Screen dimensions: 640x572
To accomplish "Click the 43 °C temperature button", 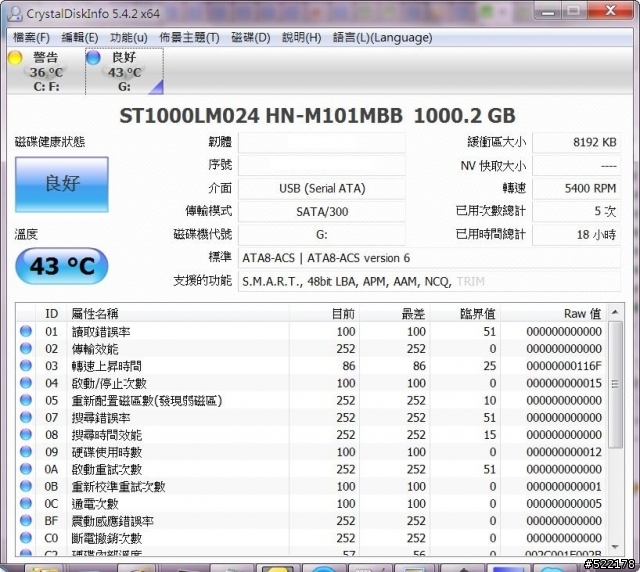I will tap(62, 266).
